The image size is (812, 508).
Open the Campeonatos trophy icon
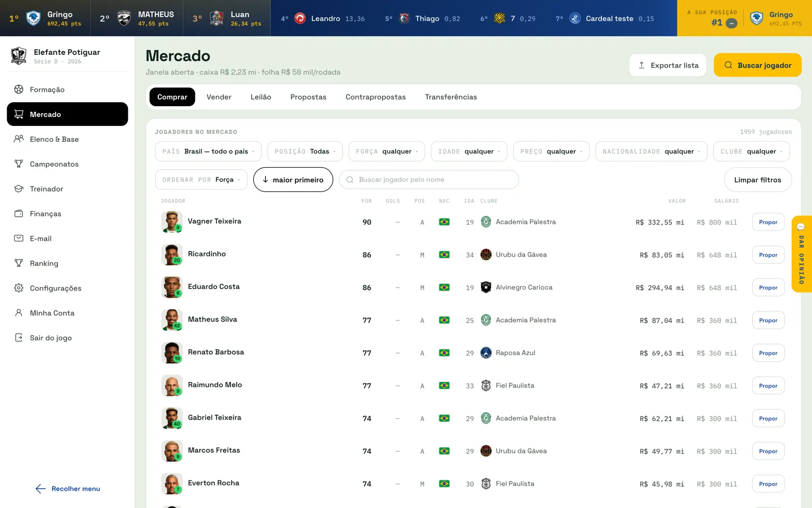coord(19,164)
